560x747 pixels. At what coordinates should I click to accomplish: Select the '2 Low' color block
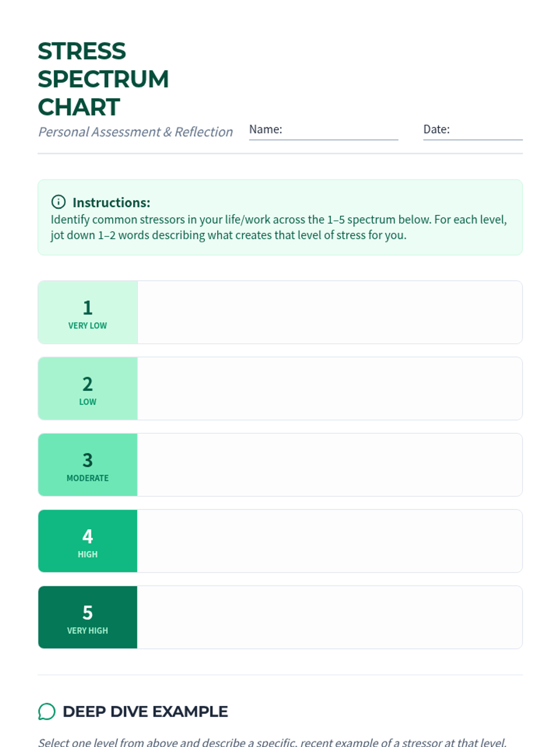click(x=88, y=388)
